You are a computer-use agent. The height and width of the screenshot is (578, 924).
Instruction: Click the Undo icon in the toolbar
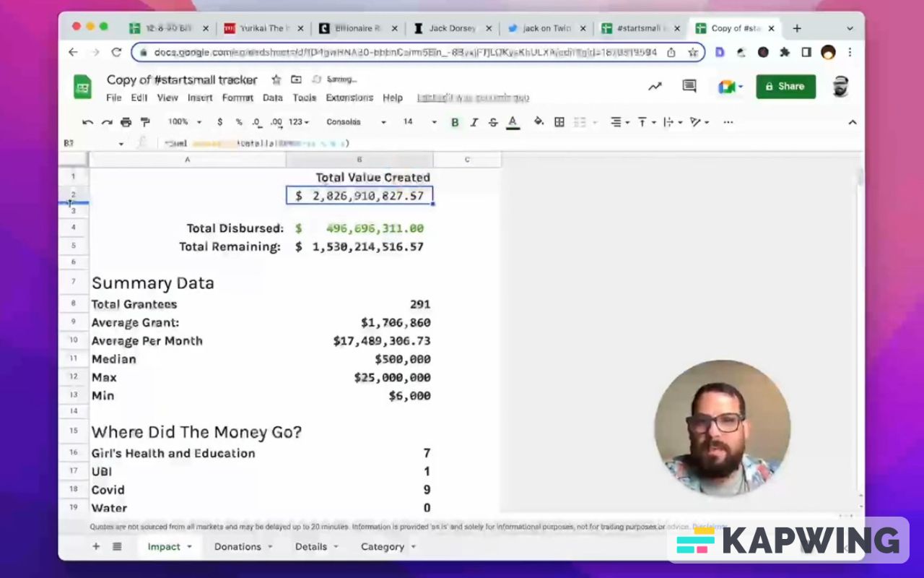point(87,122)
